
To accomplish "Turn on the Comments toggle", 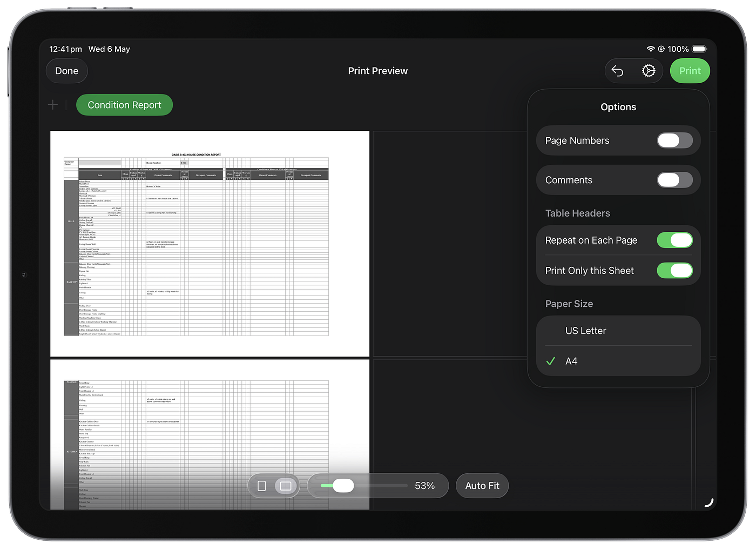I will 674,180.
